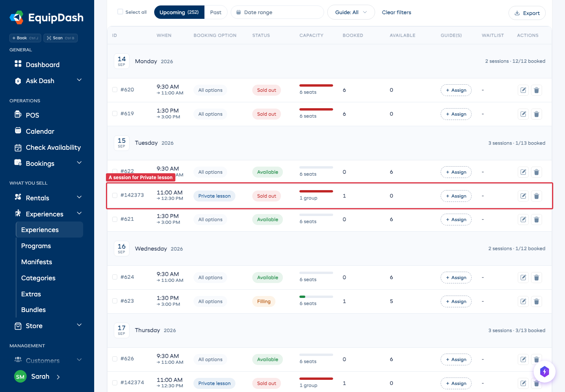
Task: Click the Check Availability calendar icon
Action: [18, 148]
